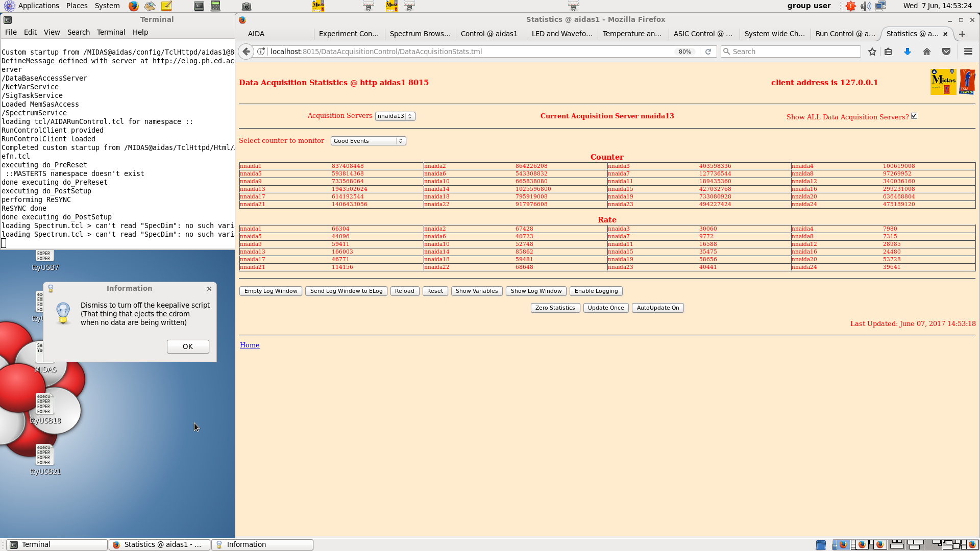Click the Firefox back arrow button
Viewport: 980px width, 551px height.
pos(246,52)
